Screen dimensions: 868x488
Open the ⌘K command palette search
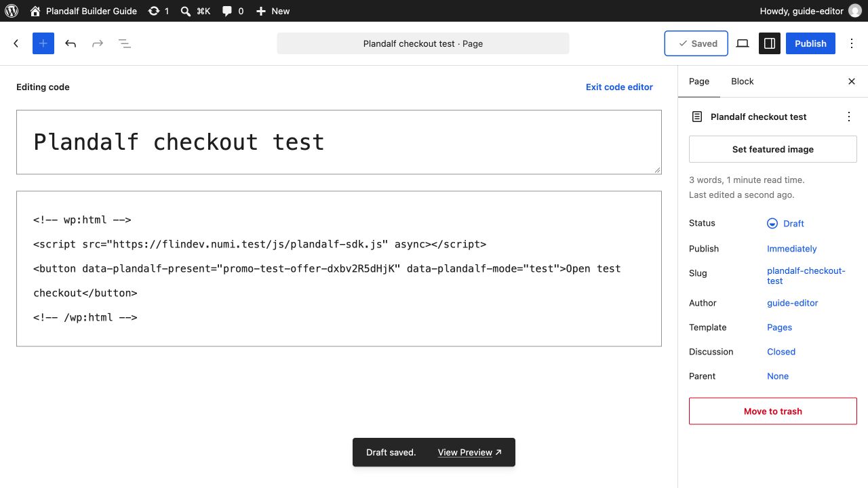coord(196,11)
